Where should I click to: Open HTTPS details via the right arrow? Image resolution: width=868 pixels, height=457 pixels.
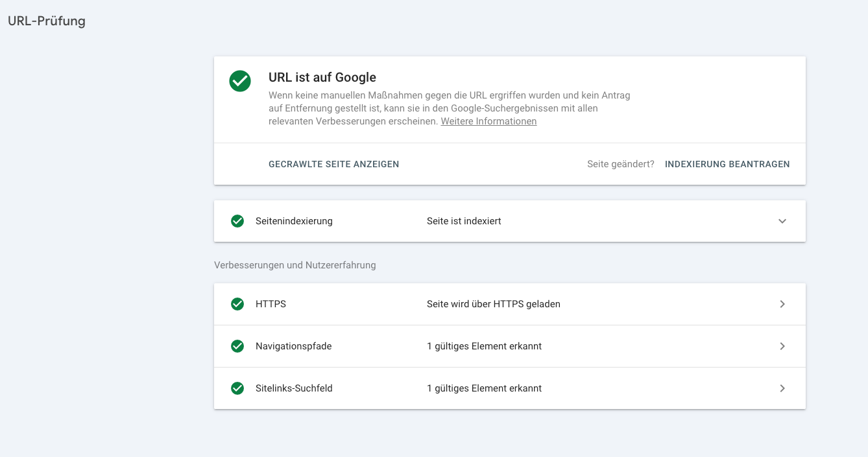coord(782,304)
